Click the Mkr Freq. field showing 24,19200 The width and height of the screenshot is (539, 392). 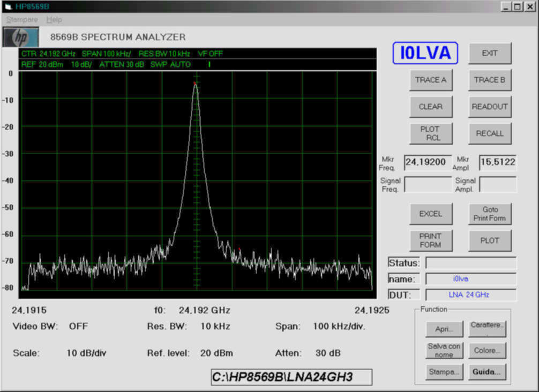(x=428, y=162)
